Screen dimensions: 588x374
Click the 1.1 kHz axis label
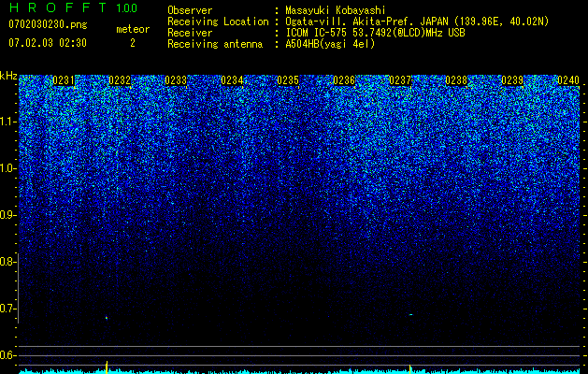coord(7,122)
